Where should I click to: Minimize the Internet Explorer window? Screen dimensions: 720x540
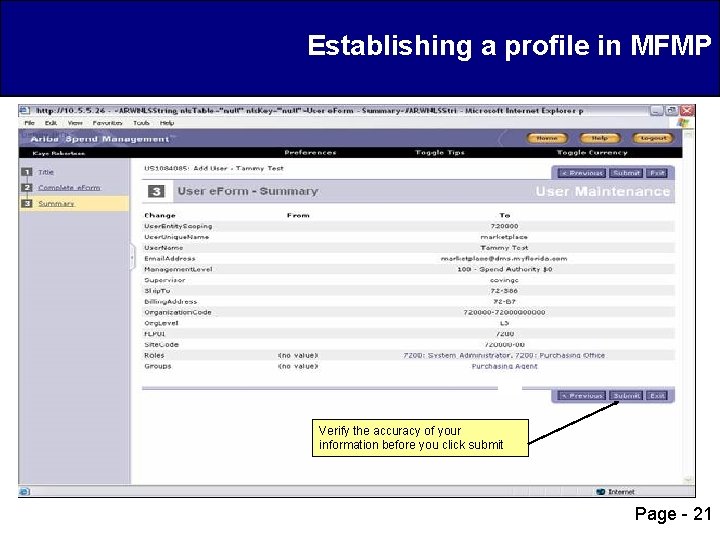pos(657,111)
